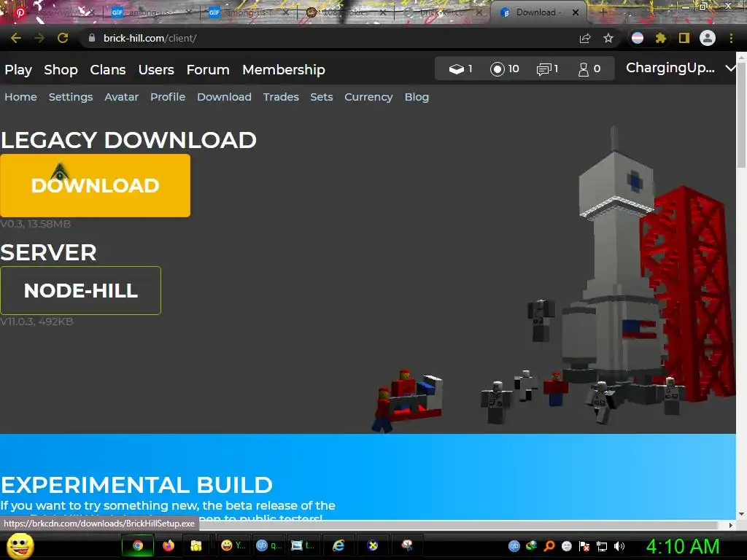The height and width of the screenshot is (560, 747).
Task: Open the Membership page
Action: (x=284, y=69)
